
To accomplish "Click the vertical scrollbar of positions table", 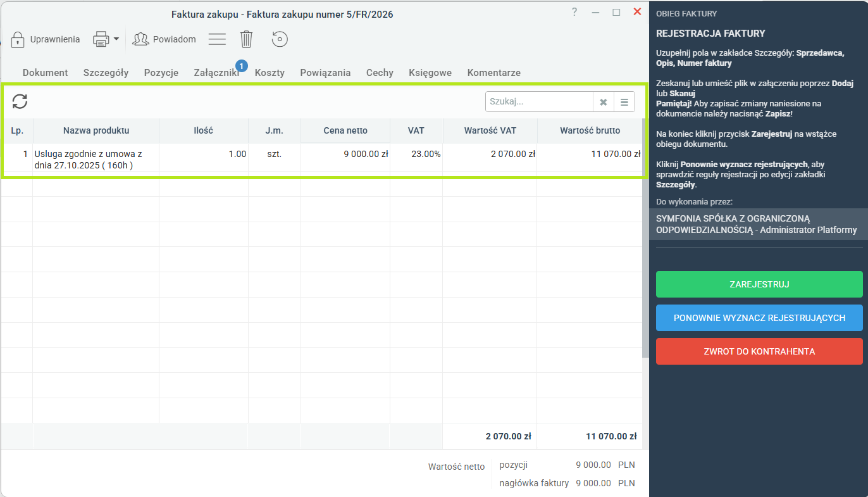I will pyautogui.click(x=645, y=237).
